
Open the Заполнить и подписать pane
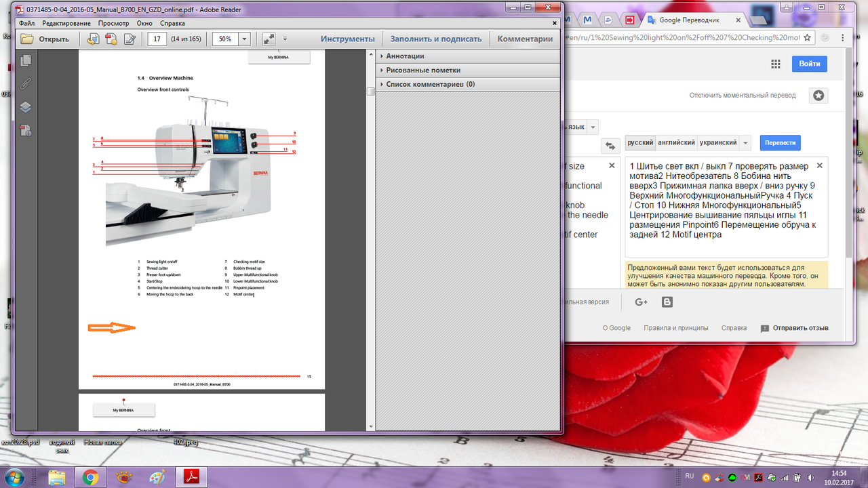pos(436,39)
